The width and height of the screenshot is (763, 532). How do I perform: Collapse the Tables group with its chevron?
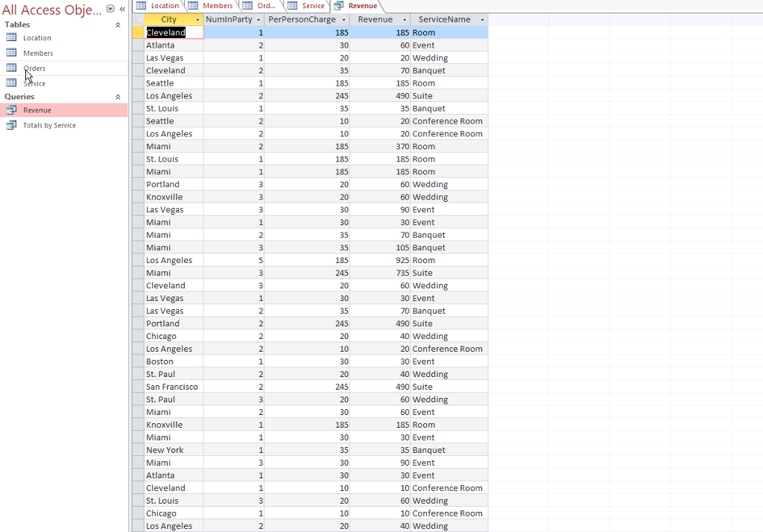[x=117, y=25]
